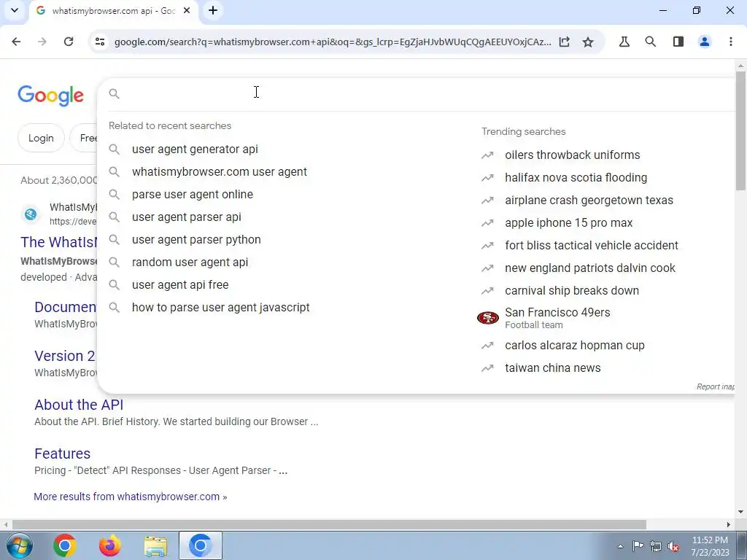Launch Firefox from the taskbar
Screen dimensions: 747x560
110,545
